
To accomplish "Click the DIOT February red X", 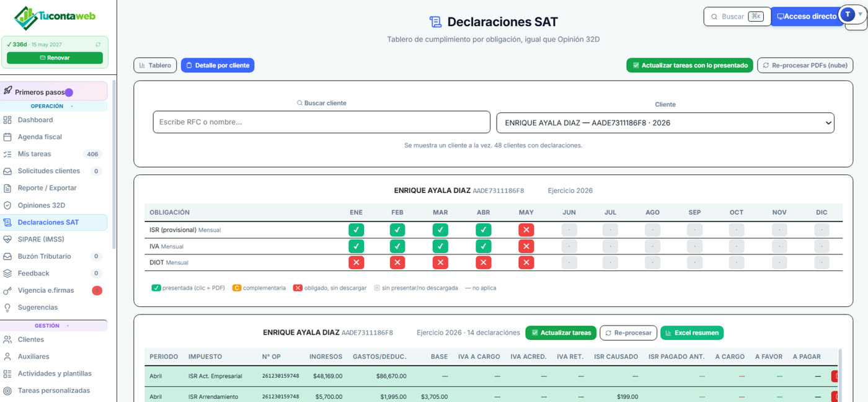I will 397,262.
